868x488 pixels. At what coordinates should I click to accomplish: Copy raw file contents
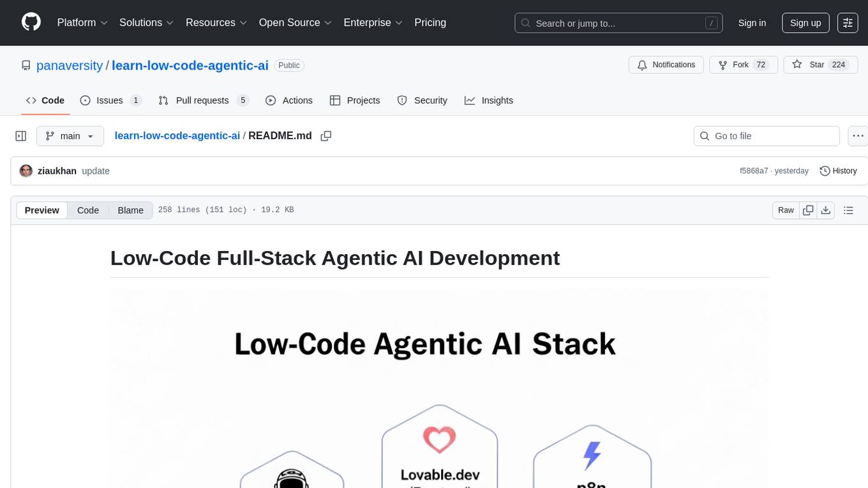pos(808,210)
